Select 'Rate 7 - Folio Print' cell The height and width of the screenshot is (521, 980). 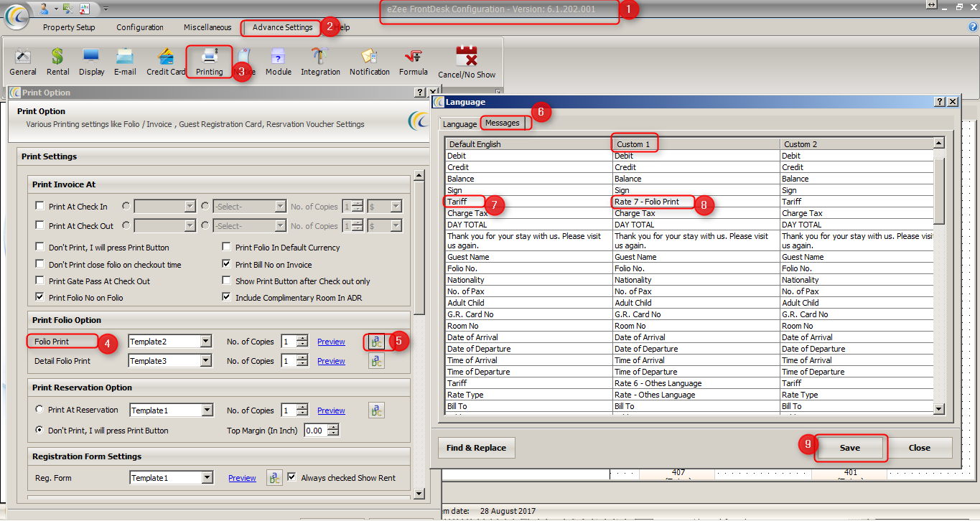695,202
